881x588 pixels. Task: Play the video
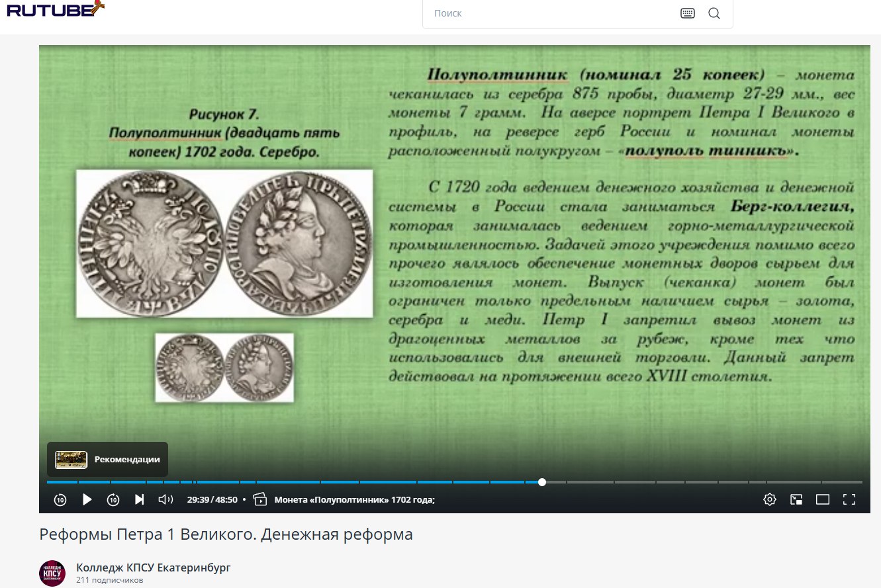pyautogui.click(x=87, y=499)
